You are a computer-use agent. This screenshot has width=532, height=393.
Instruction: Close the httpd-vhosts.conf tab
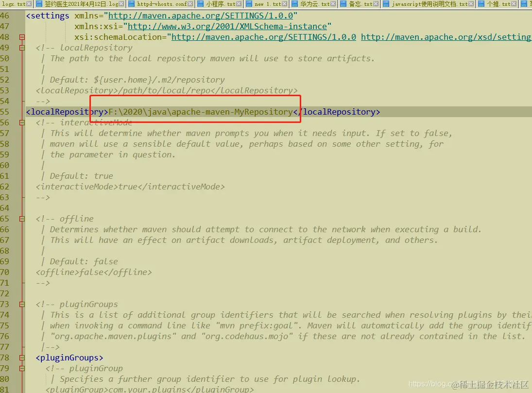point(190,4)
